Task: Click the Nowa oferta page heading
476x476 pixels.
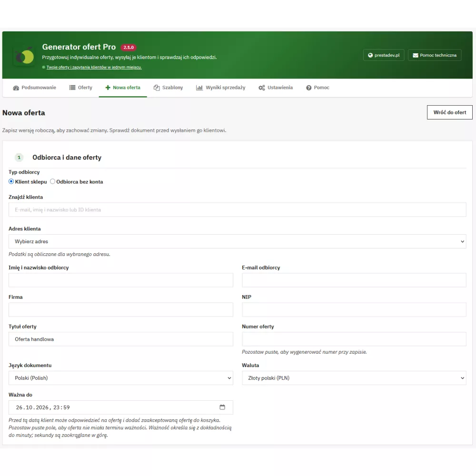Action: click(24, 113)
